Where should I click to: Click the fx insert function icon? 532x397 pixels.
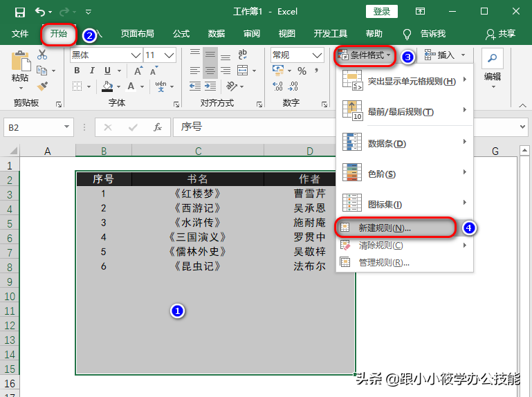pyautogui.click(x=158, y=127)
